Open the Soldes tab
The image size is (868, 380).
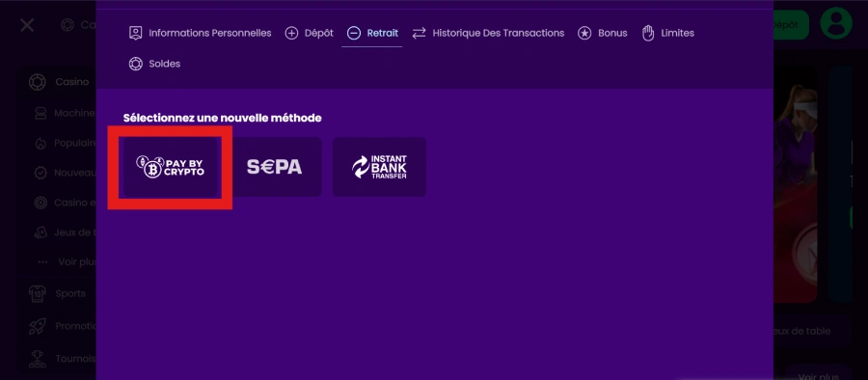pos(154,64)
